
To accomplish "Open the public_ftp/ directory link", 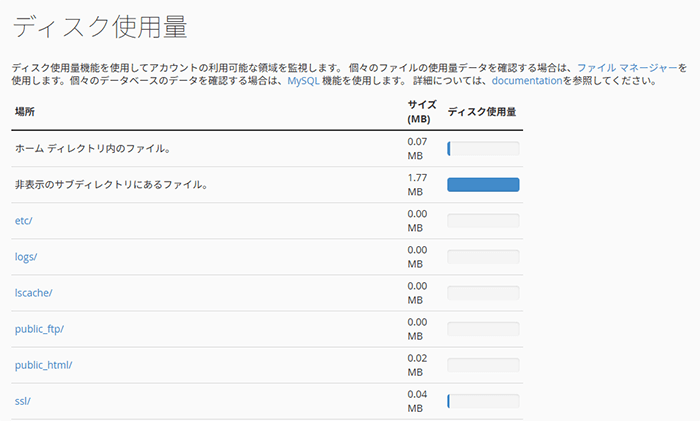I will (39, 329).
